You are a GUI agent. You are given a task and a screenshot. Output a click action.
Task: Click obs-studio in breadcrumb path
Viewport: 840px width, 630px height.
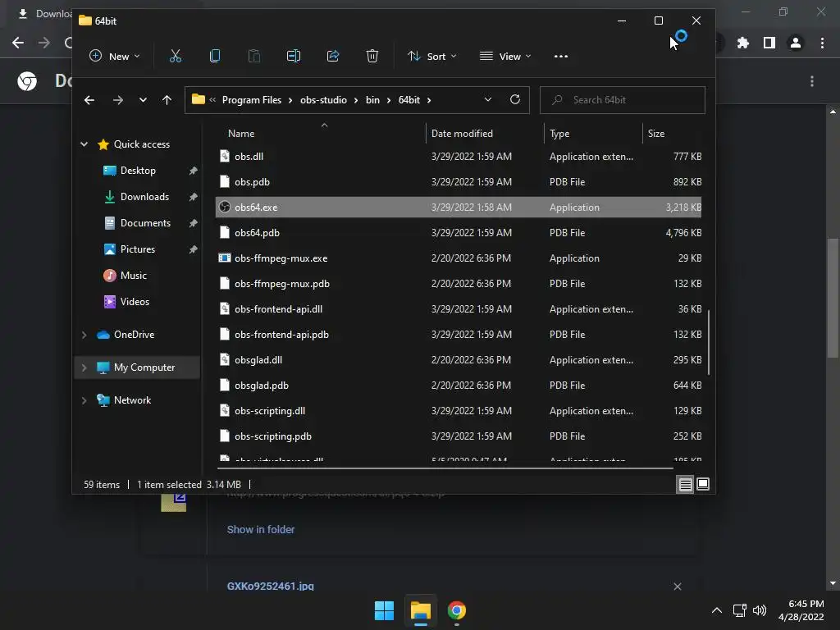pos(323,100)
